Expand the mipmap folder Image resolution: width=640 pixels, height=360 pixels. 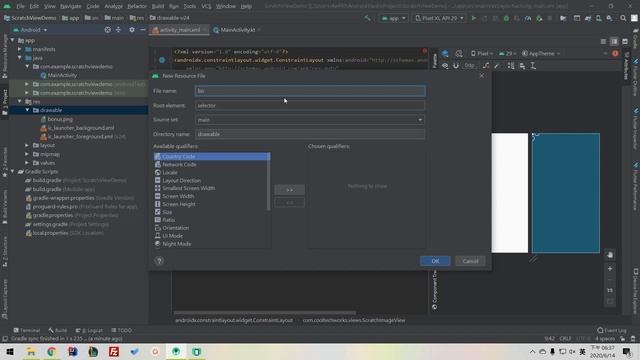click(x=27, y=154)
